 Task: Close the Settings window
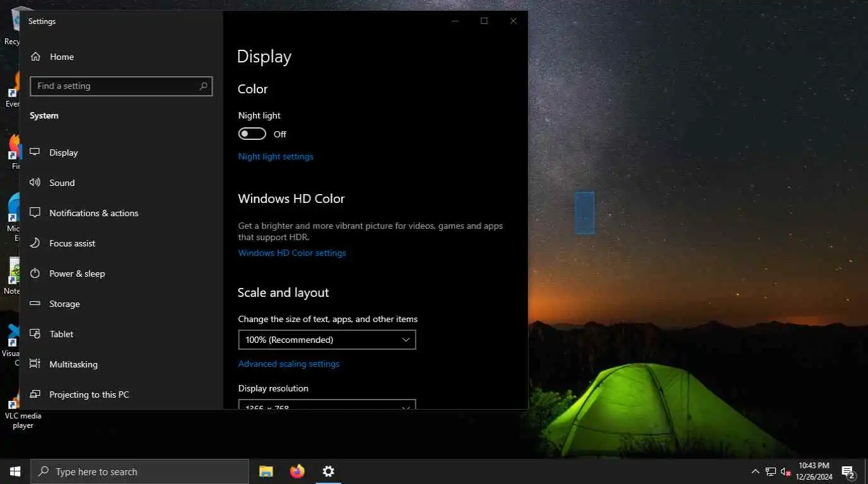pos(513,21)
